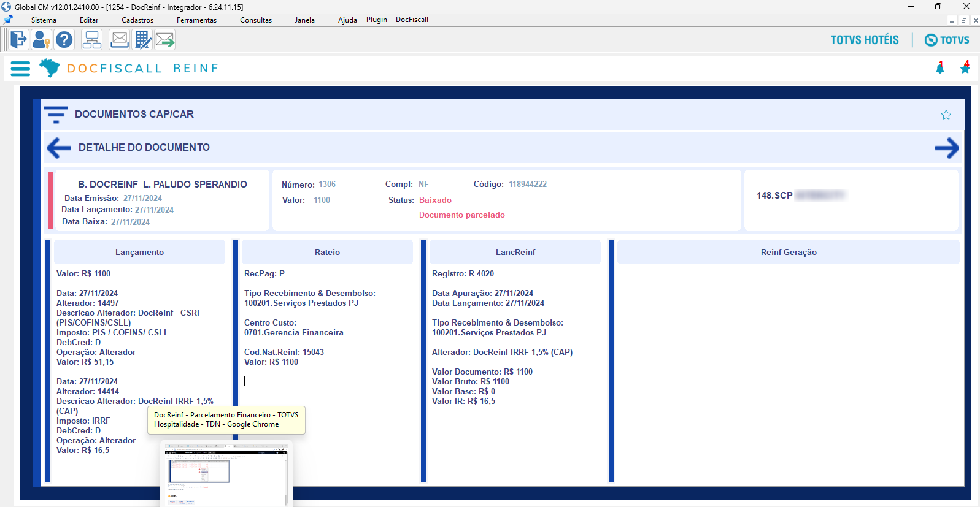The image size is (980, 507).
Task: Go to next document with right arrow
Action: 947,148
